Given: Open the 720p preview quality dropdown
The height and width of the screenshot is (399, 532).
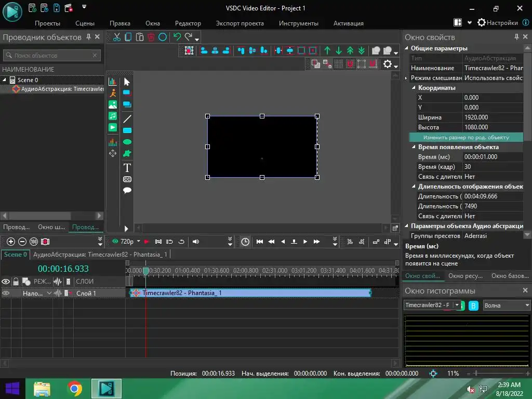Looking at the screenshot, I should pyautogui.click(x=139, y=242).
